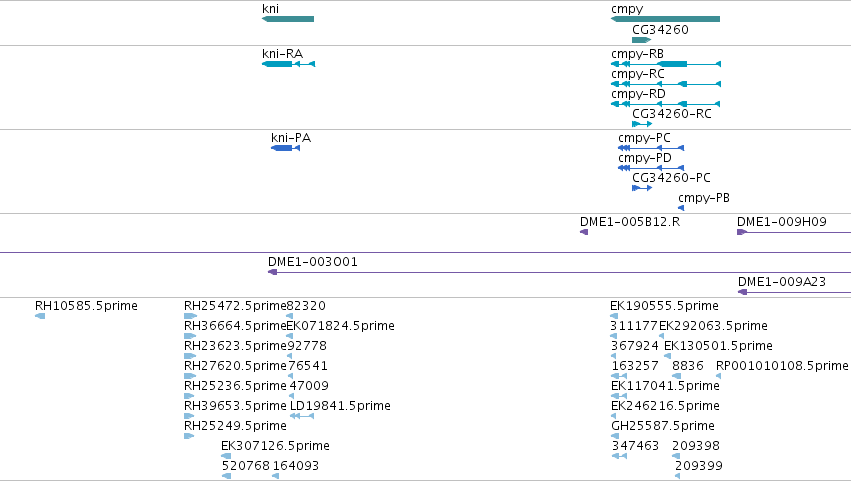The image size is (851, 481).
Task: Click the EK117041.5prime EST glyph
Action: coord(619,396)
